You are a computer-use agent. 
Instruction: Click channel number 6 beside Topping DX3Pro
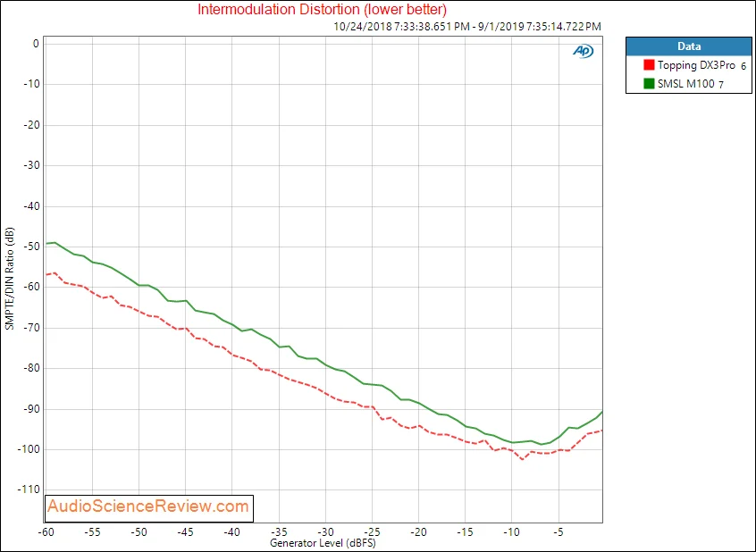point(743,66)
